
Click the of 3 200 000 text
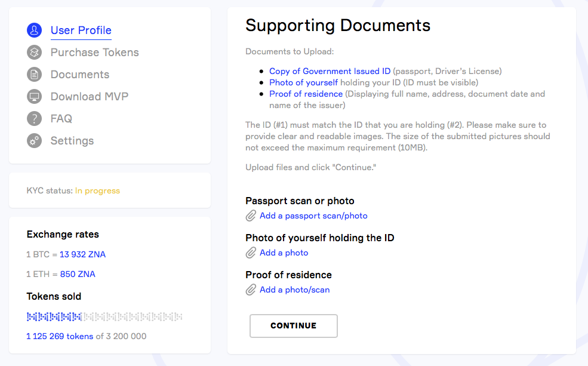click(121, 336)
